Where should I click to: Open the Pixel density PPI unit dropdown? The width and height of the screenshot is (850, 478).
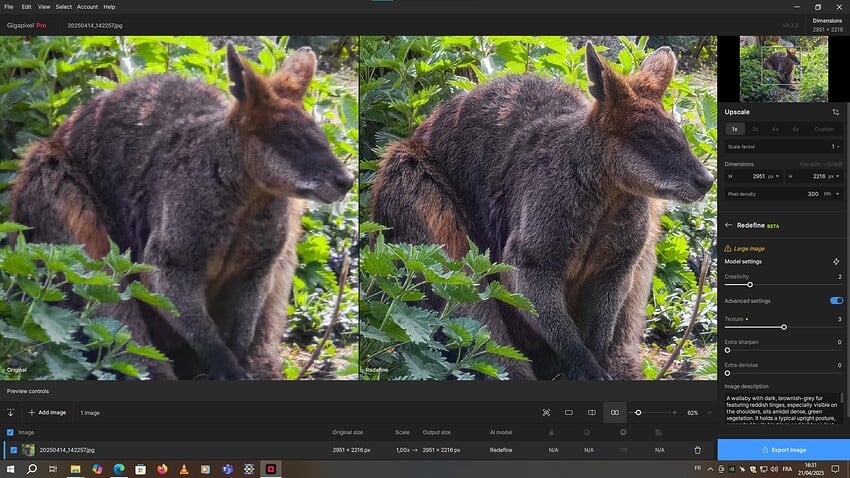tap(832, 194)
